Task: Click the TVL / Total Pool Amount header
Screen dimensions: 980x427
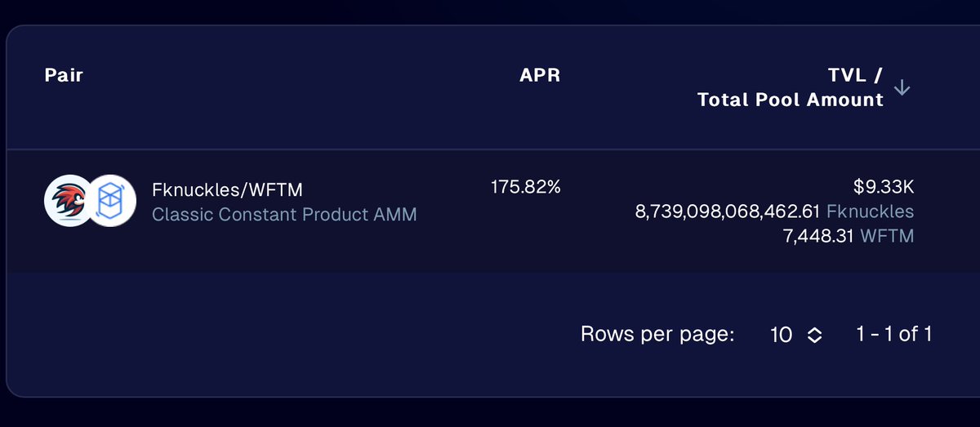Action: click(791, 87)
